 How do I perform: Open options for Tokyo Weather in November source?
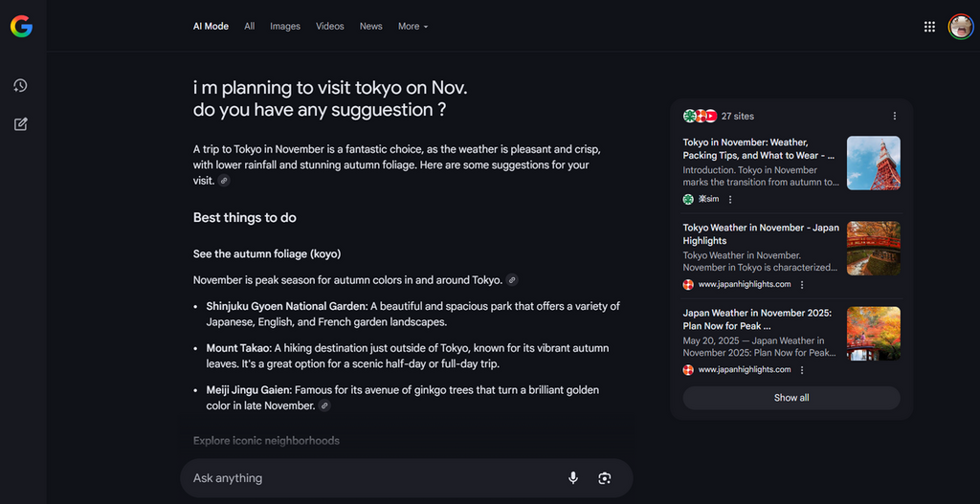click(802, 284)
